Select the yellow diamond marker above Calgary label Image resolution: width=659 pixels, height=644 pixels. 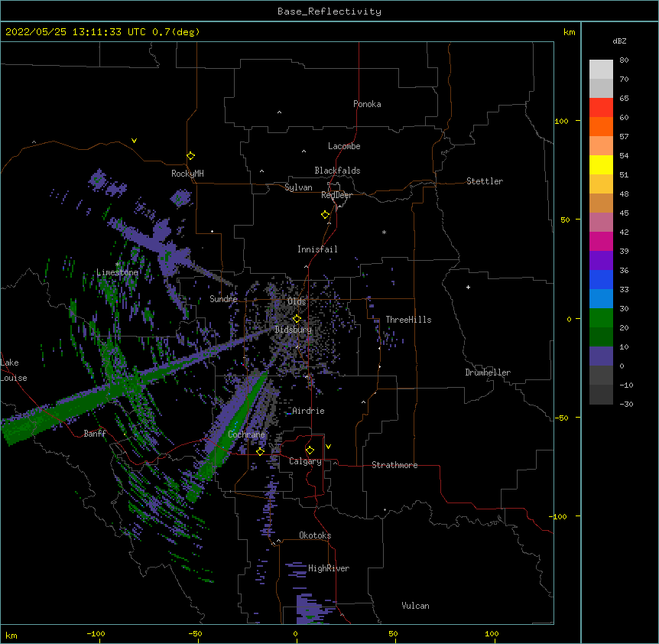[x=310, y=450]
